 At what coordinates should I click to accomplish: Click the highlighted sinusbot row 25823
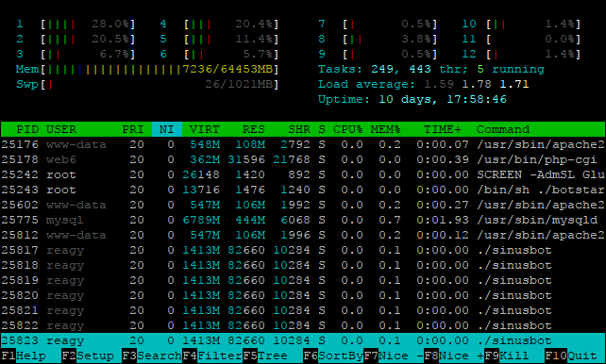coord(303,340)
